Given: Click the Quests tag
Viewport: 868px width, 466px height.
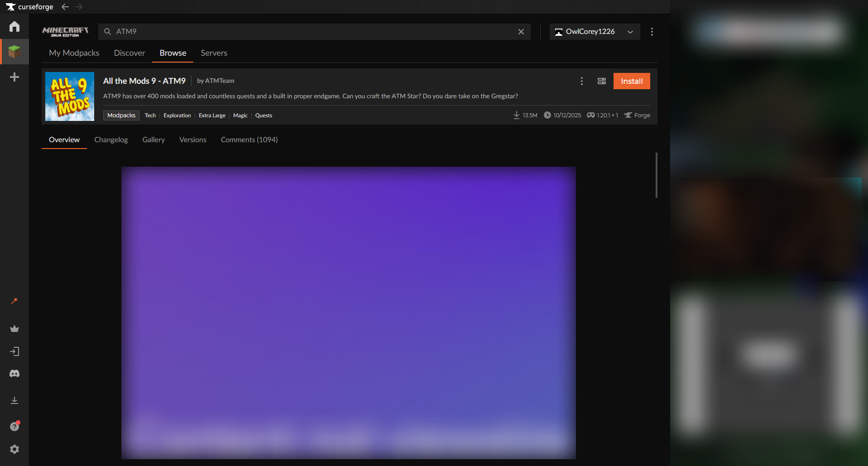Looking at the screenshot, I should 264,115.
